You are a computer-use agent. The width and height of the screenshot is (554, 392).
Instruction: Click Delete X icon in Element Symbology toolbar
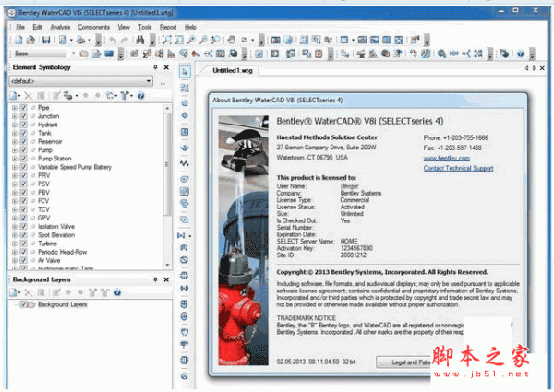click(x=29, y=96)
